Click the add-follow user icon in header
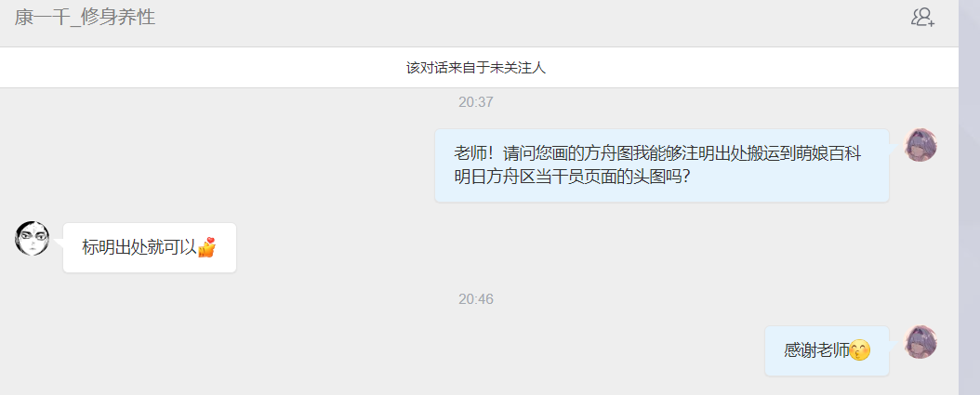Screen dimensions: 980x395 tap(922, 17)
